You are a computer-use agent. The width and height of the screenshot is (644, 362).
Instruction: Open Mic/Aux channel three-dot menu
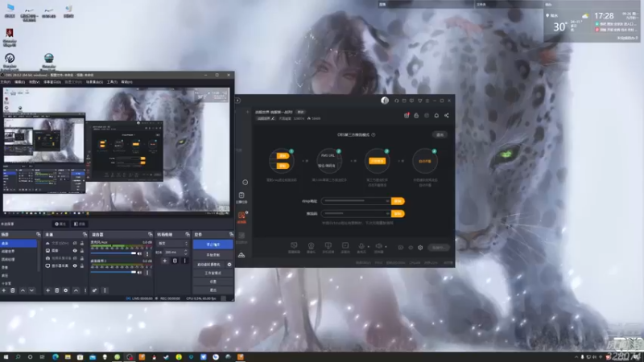(147, 253)
